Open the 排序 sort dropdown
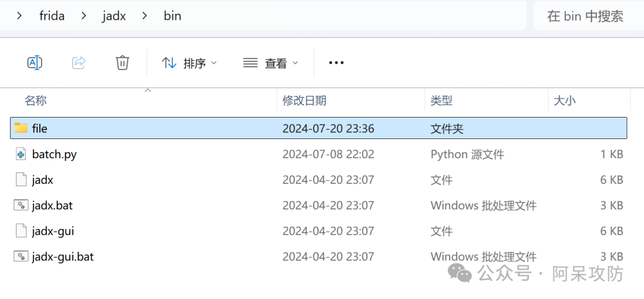The height and width of the screenshot is (299, 644). coord(189,63)
